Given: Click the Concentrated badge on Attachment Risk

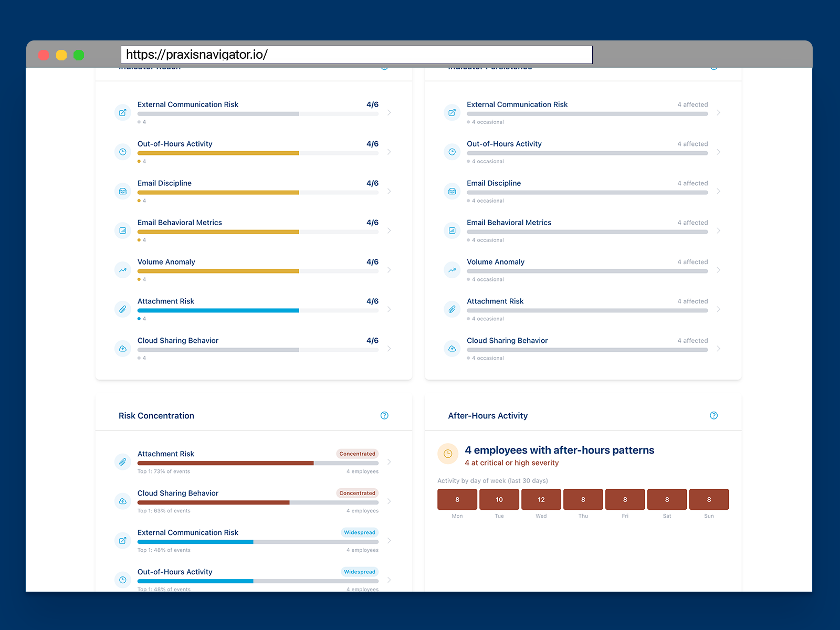Looking at the screenshot, I should (x=357, y=454).
